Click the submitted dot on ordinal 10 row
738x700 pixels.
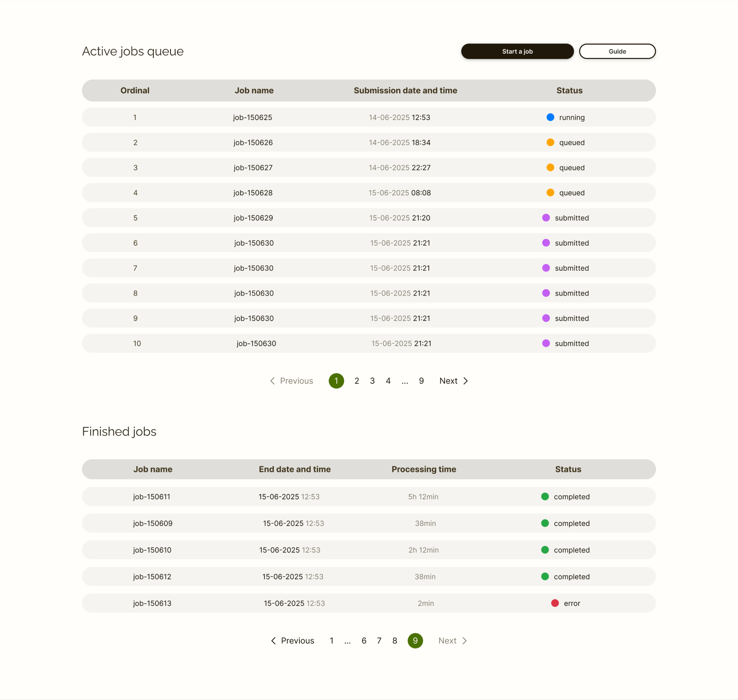[546, 343]
